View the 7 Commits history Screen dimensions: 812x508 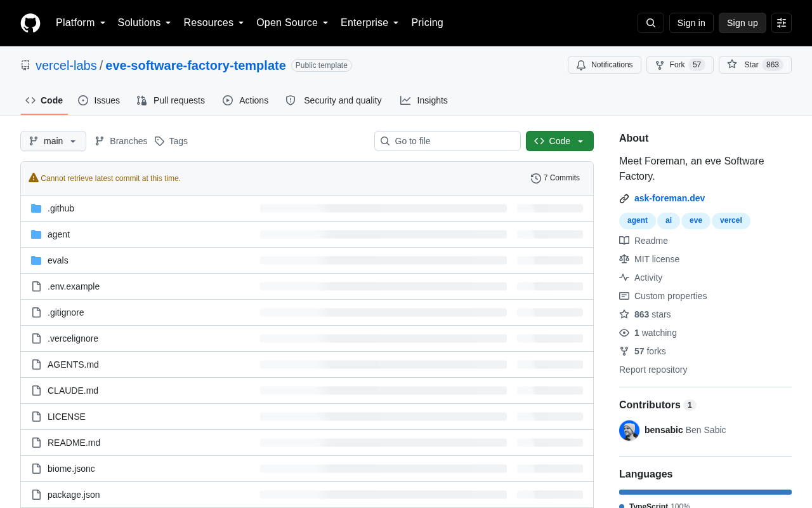click(x=555, y=178)
